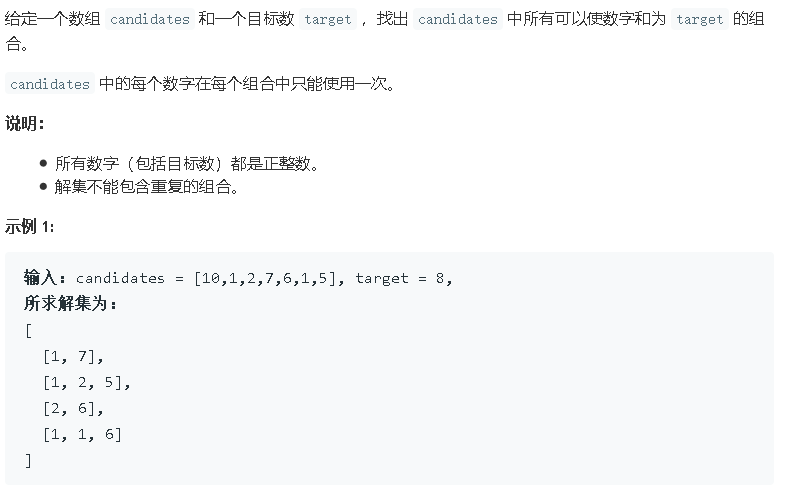Click the 输入 label in code block
This screenshot has width=788, height=492.
[44, 278]
